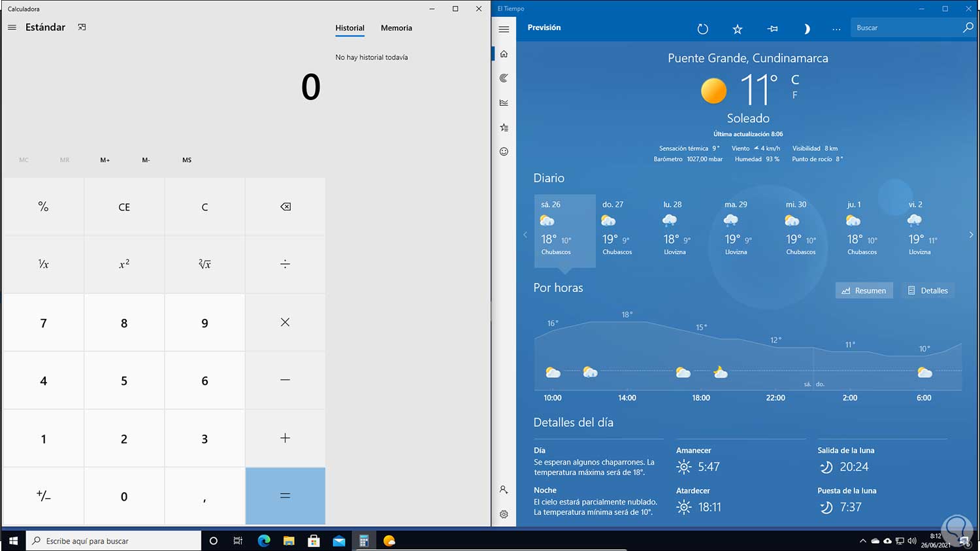Expand the Weather app hamburger menu
980x551 pixels.
click(504, 29)
